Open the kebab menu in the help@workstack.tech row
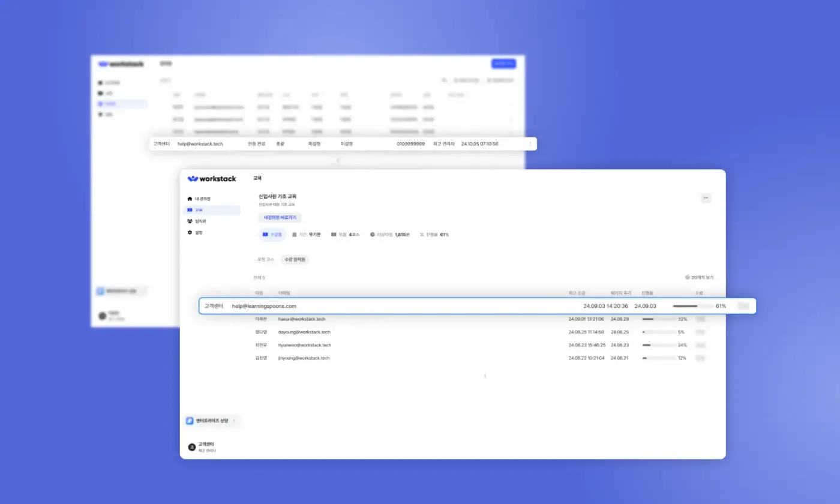 tap(530, 144)
